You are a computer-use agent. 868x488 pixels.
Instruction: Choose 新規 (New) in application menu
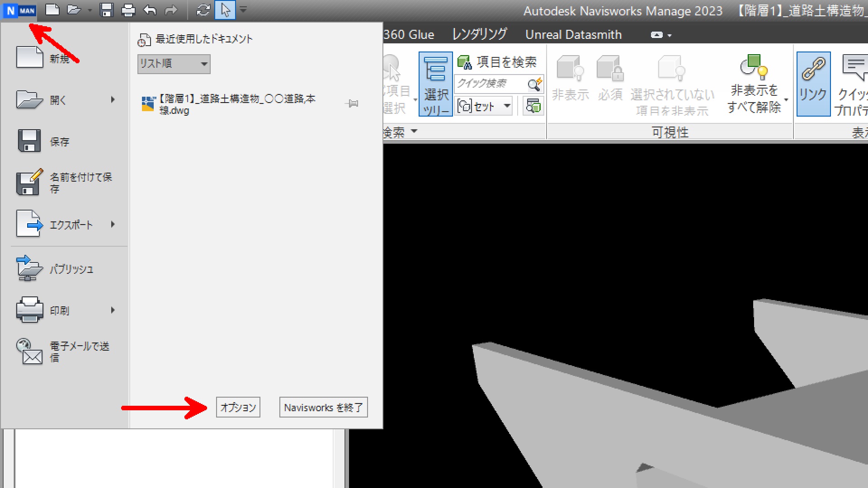pyautogui.click(x=66, y=58)
